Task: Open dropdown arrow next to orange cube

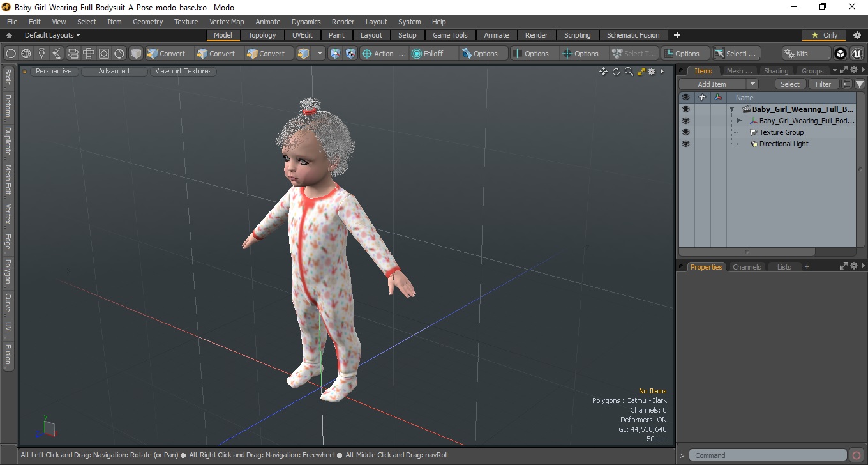Action: [320, 54]
